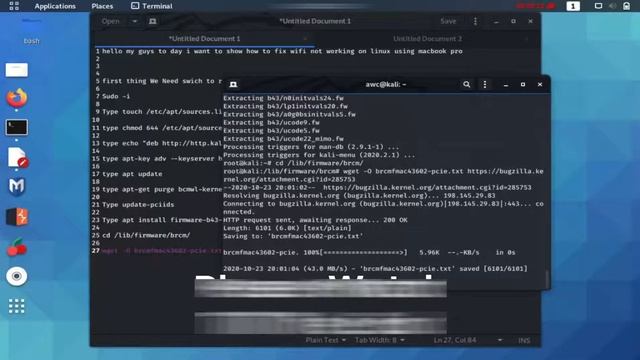Launch Cherrytree icon in the dock
Image resolution: width=640 pixels, height=360 pixels.
pyautogui.click(x=17, y=247)
